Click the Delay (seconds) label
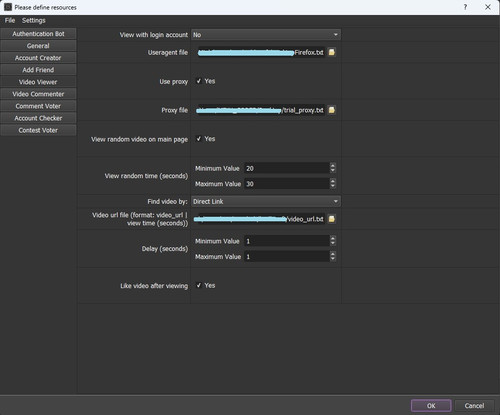 (165, 249)
